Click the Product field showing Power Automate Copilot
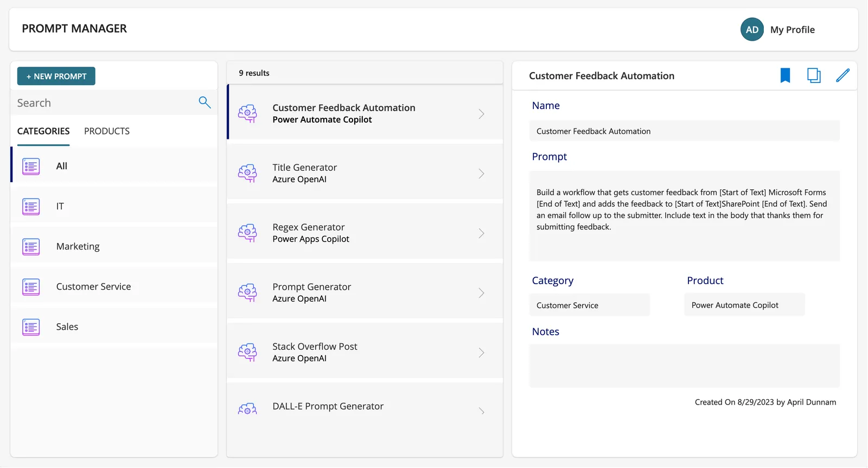The height and width of the screenshot is (468, 868). click(x=744, y=305)
